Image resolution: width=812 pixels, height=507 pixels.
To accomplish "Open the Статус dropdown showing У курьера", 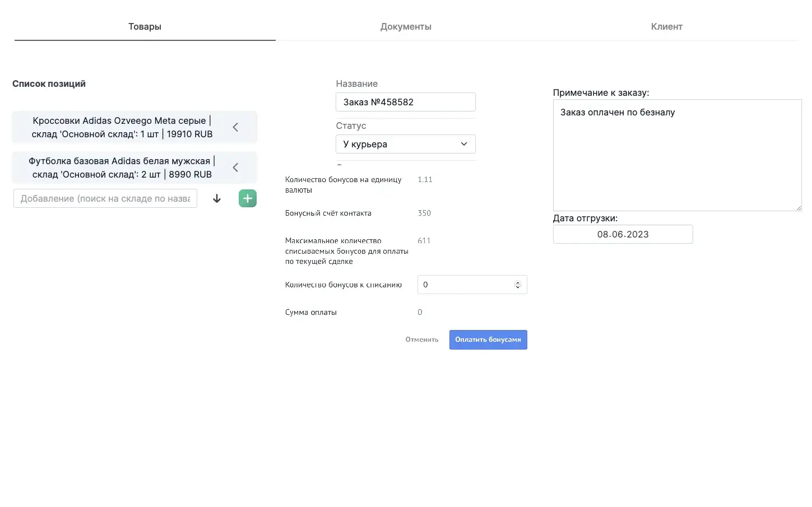I will 405,144.
